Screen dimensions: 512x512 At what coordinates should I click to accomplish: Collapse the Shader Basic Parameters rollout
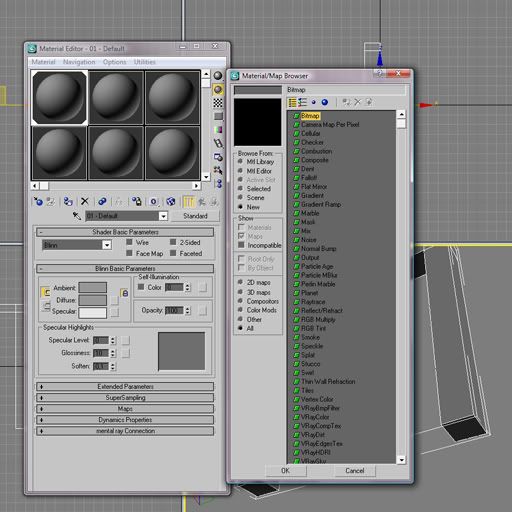[125, 232]
